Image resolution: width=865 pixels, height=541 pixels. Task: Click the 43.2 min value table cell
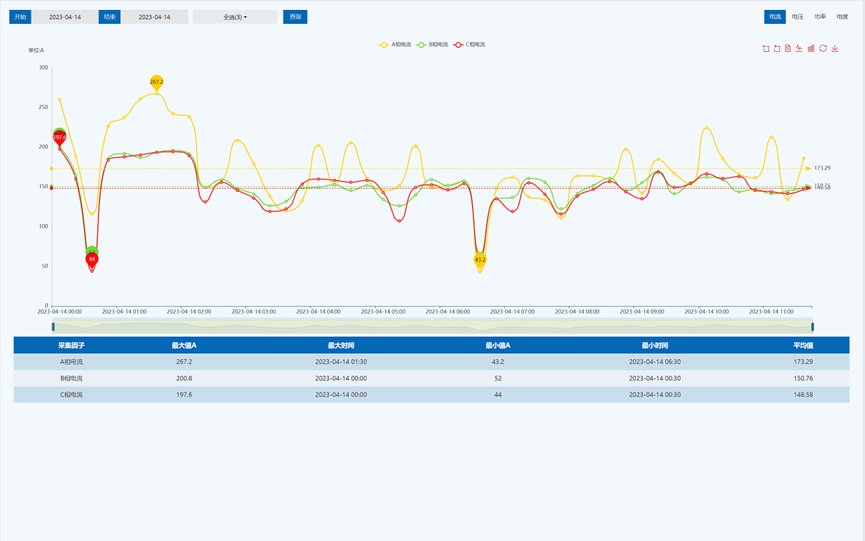tap(498, 362)
